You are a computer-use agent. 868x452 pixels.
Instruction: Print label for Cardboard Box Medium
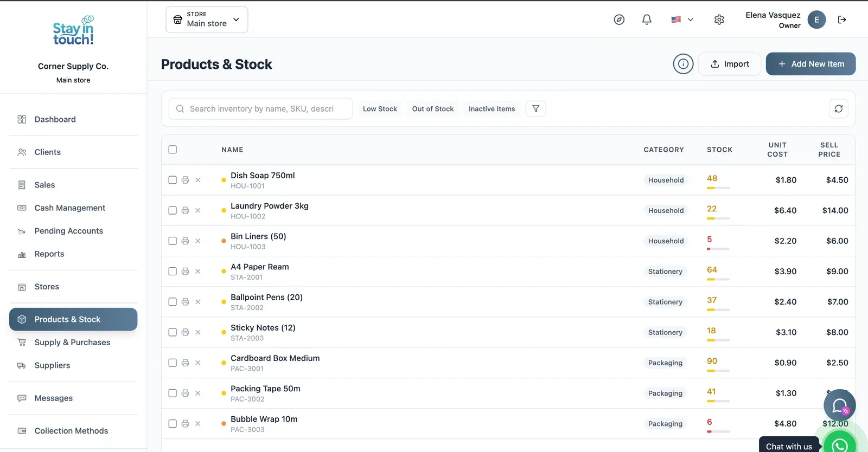(x=185, y=363)
